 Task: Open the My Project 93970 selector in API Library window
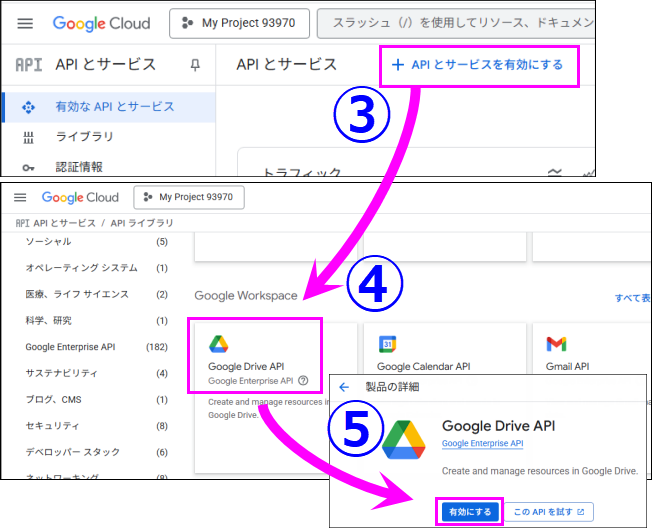[189, 197]
